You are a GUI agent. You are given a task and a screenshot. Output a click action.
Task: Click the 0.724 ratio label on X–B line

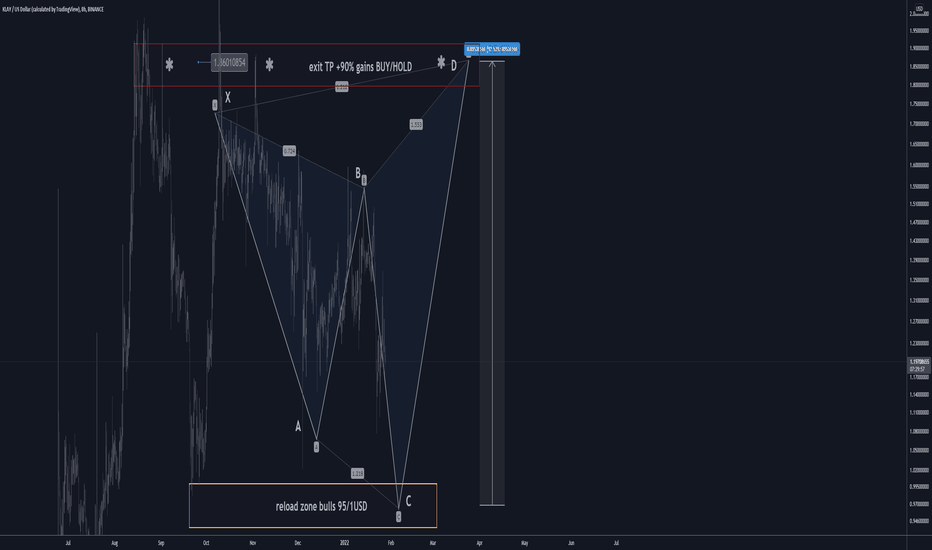point(289,151)
